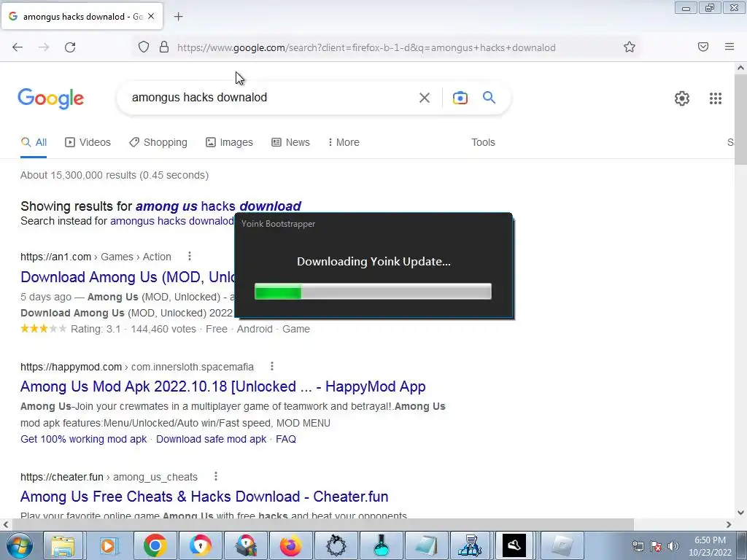The height and width of the screenshot is (560, 747).
Task: Click the volume speaker tray icon
Action: pos(673,546)
